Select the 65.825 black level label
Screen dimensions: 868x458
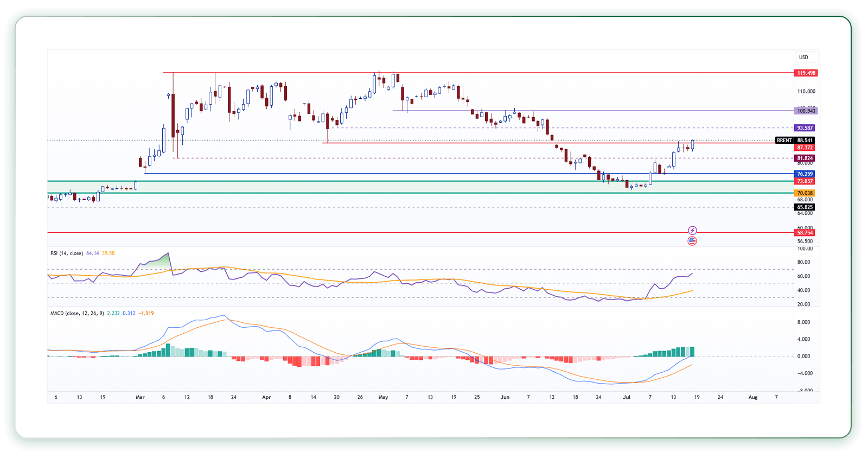coord(805,207)
